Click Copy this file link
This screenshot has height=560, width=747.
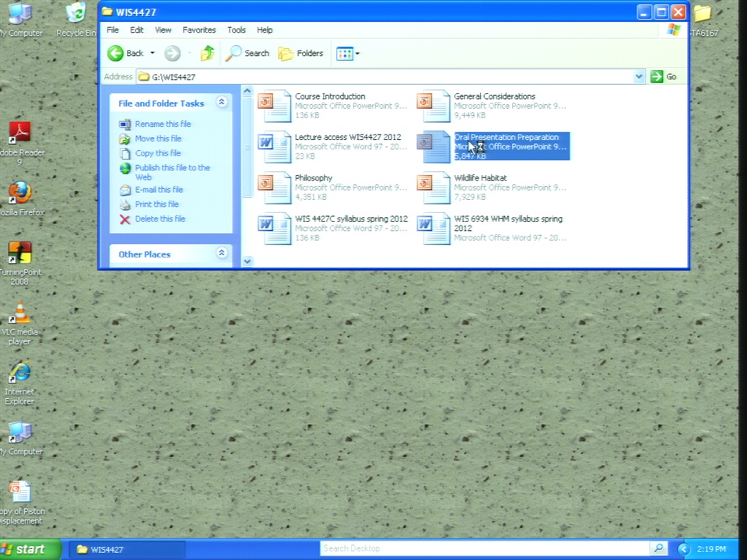point(158,153)
